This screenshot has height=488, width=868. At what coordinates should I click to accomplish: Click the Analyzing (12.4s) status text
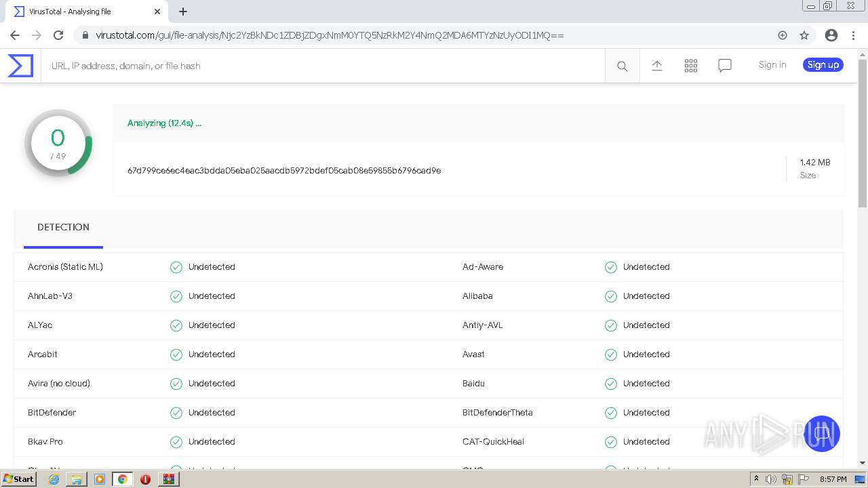(x=164, y=123)
